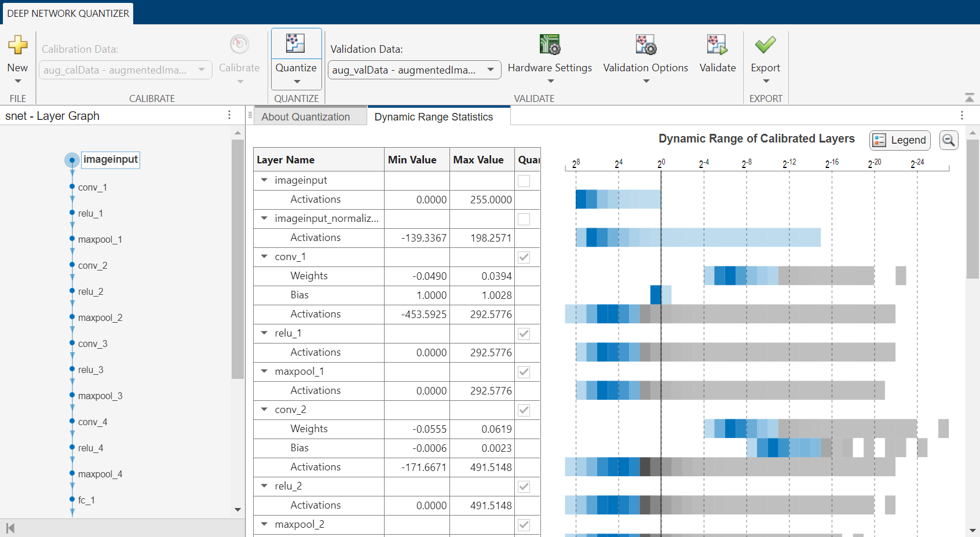
Task: Open document area options three-dot menu
Action: point(962,115)
